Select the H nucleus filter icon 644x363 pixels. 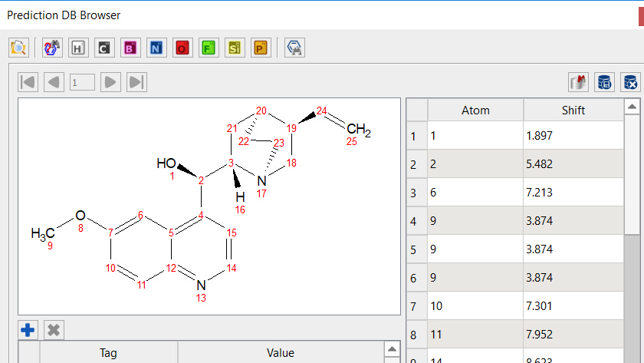click(x=78, y=48)
